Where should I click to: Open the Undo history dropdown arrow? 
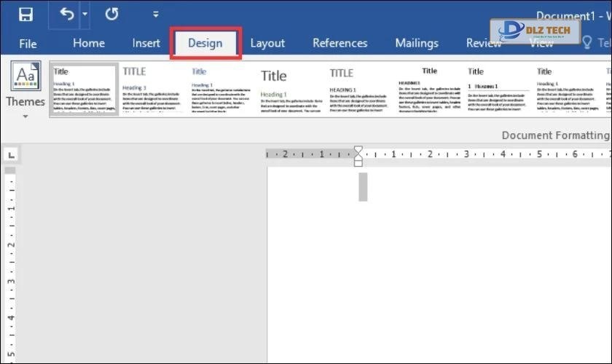click(85, 15)
